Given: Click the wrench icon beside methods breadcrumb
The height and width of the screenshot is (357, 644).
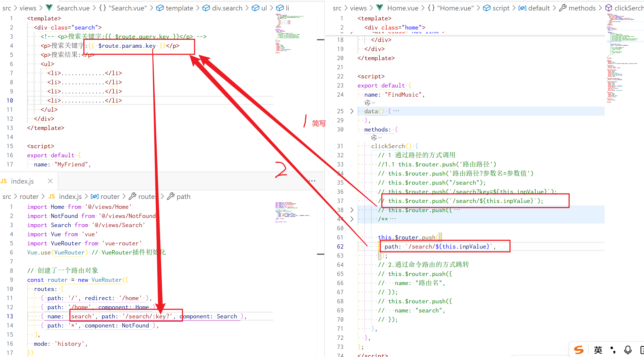Looking at the screenshot, I should (563, 8).
